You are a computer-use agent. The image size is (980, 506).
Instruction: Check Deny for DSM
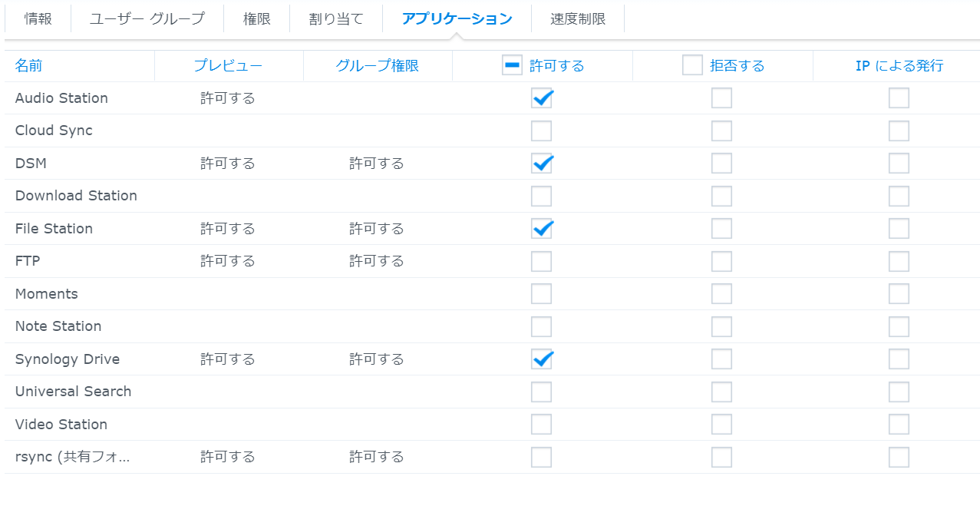[721, 164]
